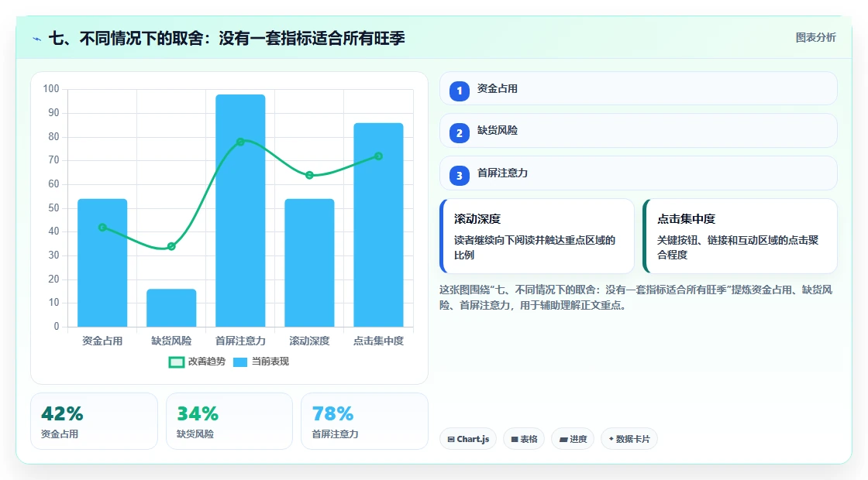
Task: Click the blue number 3 badge
Action: (459, 175)
